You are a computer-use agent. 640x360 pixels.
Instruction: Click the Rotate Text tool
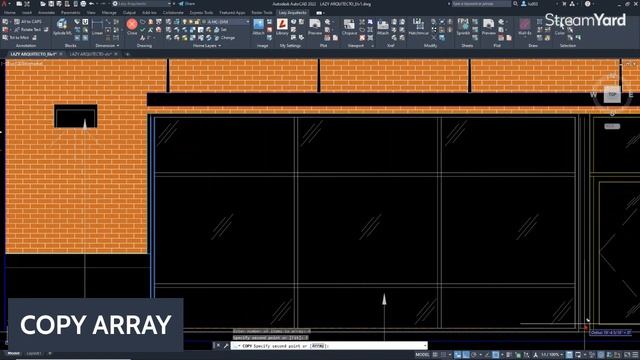(28, 29)
